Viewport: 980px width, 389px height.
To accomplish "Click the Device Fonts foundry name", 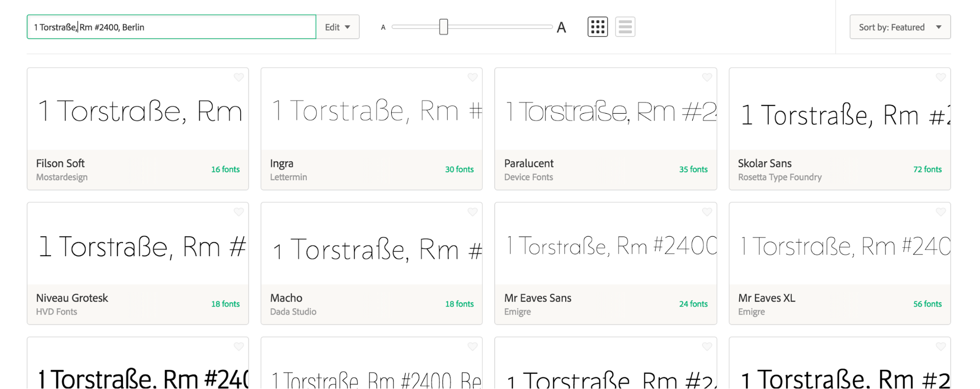I will coord(528,177).
